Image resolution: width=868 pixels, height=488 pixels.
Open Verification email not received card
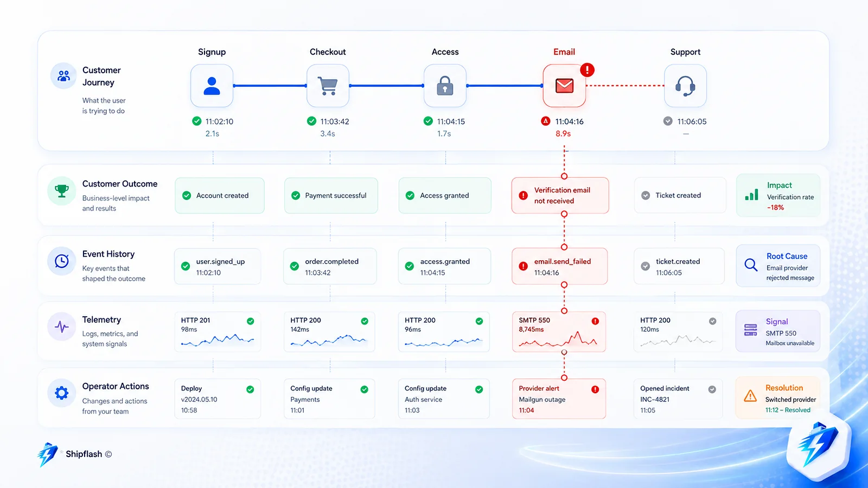(x=560, y=195)
